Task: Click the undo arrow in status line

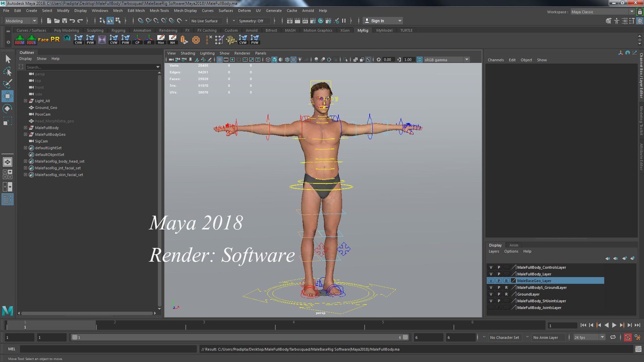Action: (72, 21)
